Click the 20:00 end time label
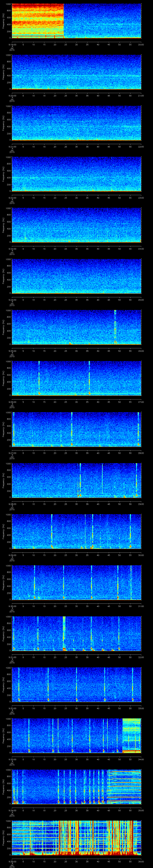Viewport: 153px width, 868px height. point(141,44)
